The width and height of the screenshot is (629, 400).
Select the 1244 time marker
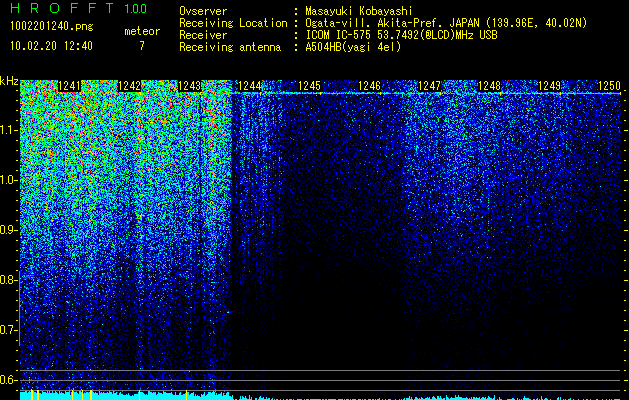250,86
